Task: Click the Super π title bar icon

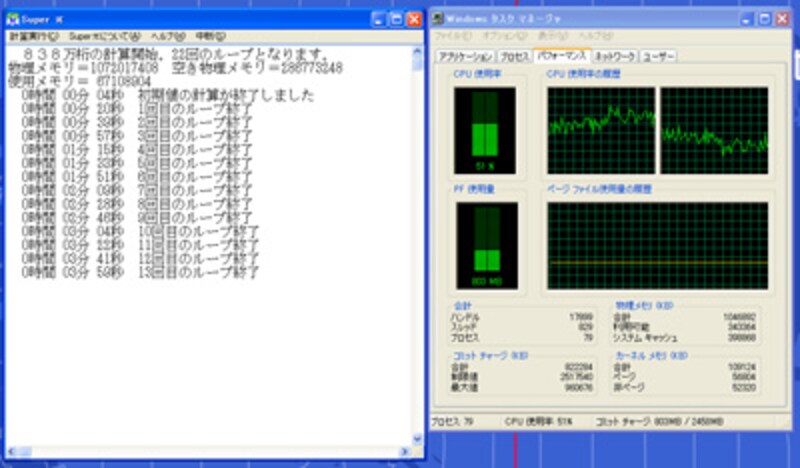Action: tap(13, 19)
